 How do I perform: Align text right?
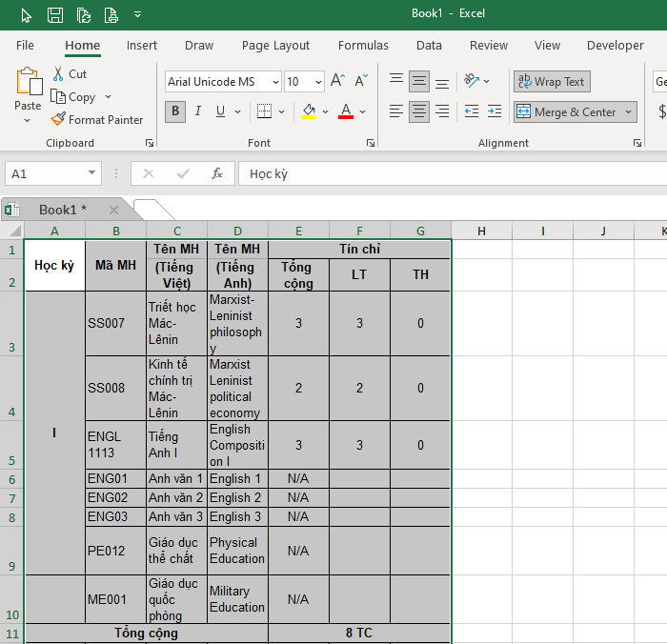442,111
